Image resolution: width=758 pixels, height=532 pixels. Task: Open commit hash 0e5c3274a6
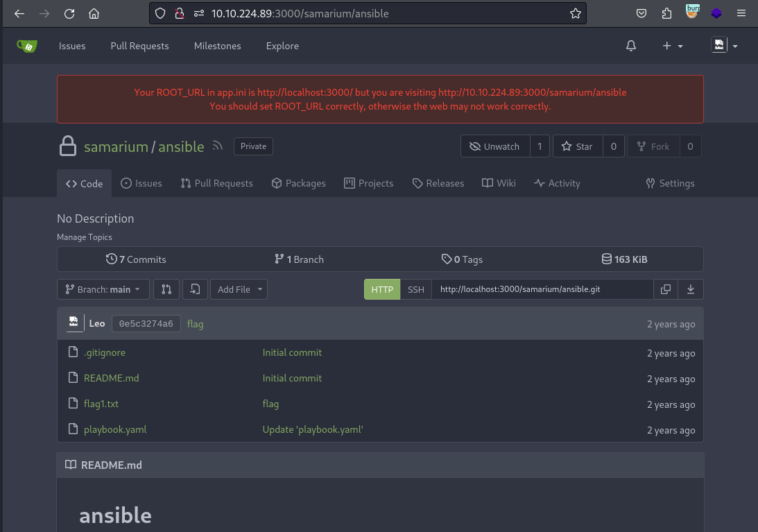146,323
